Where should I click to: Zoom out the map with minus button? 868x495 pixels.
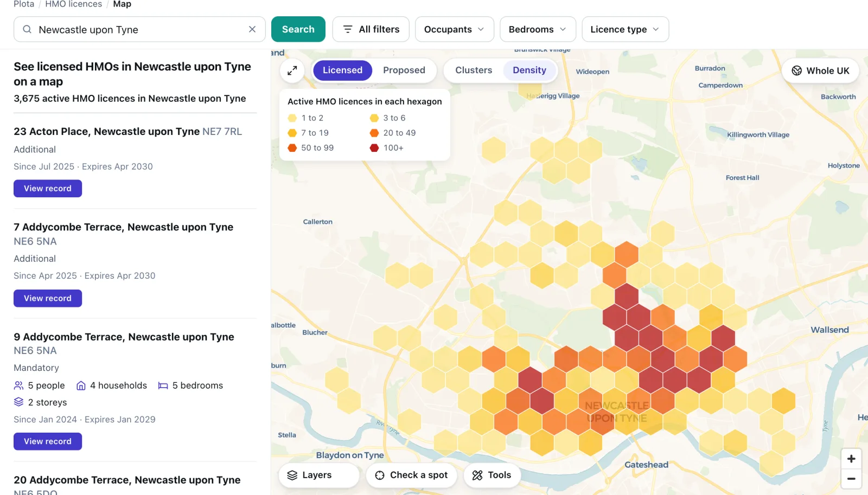851,479
